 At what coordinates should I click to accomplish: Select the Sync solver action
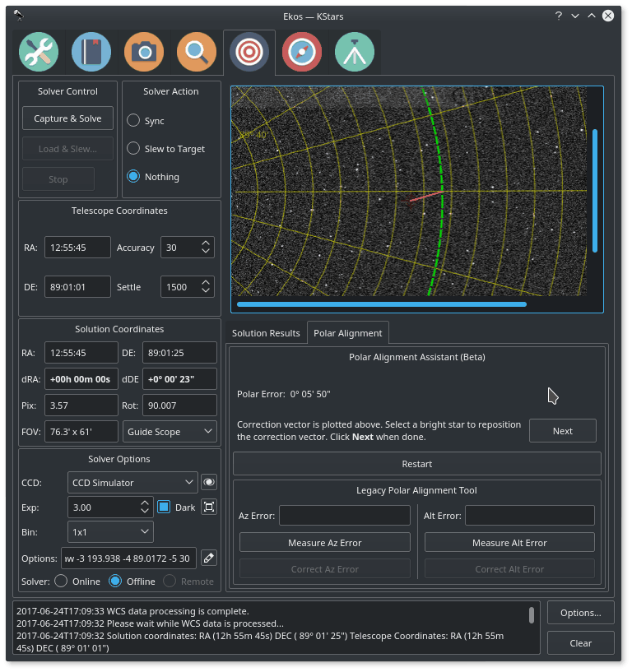point(133,121)
